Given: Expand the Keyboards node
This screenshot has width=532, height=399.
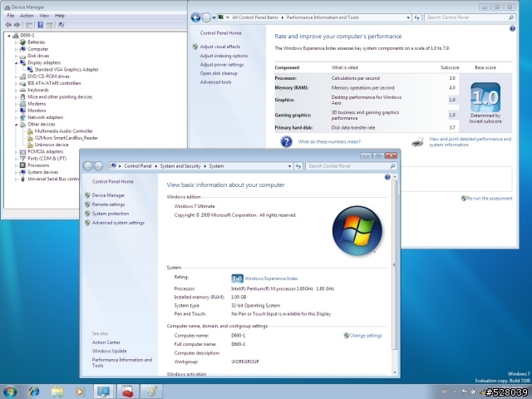Looking at the screenshot, I should [16, 91].
